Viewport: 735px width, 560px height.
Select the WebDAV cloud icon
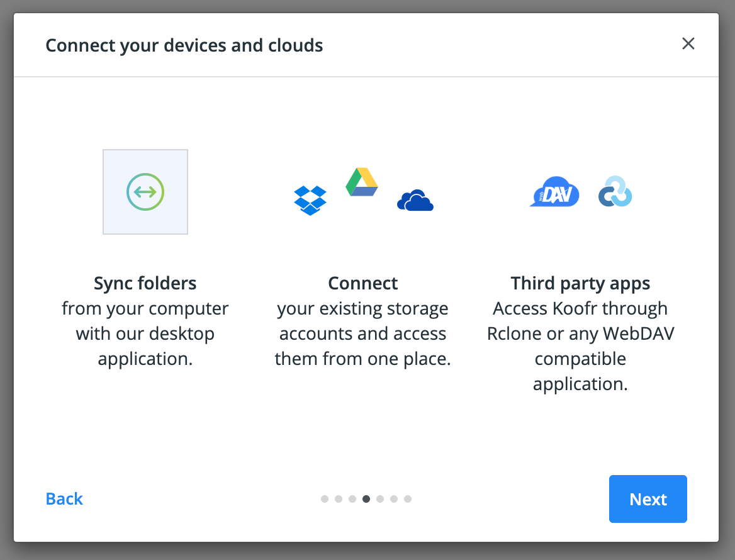(554, 193)
